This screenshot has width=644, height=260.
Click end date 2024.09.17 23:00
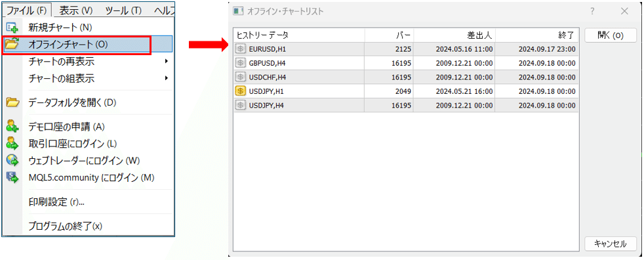[547, 49]
